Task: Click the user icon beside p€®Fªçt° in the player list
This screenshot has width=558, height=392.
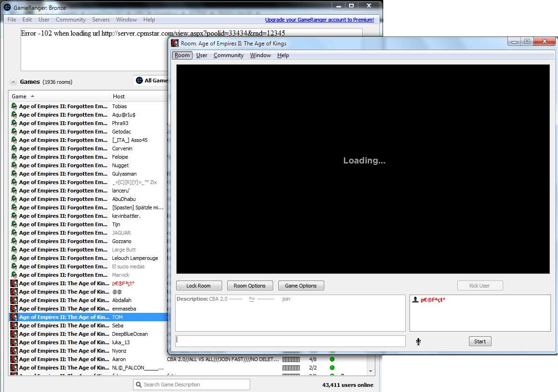Action: click(x=415, y=300)
